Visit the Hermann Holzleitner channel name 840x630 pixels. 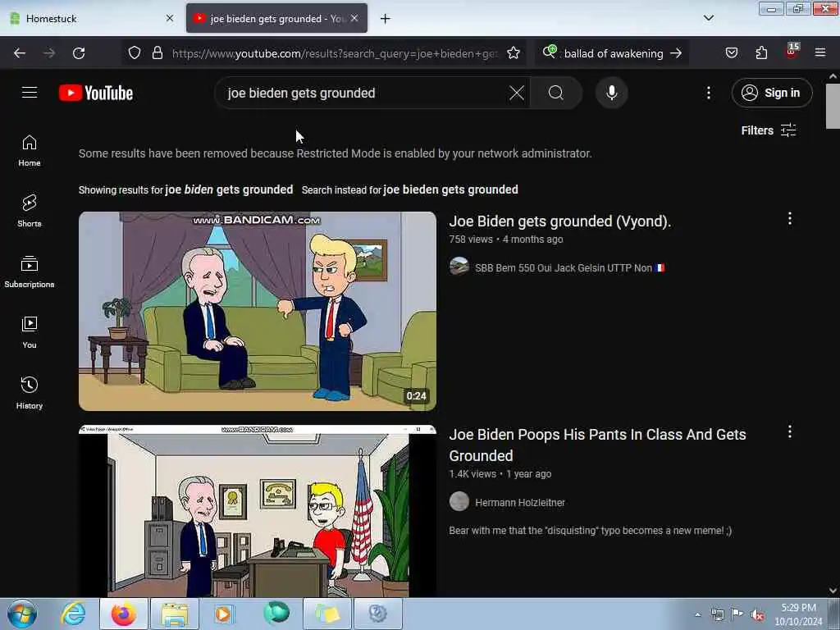(519, 503)
